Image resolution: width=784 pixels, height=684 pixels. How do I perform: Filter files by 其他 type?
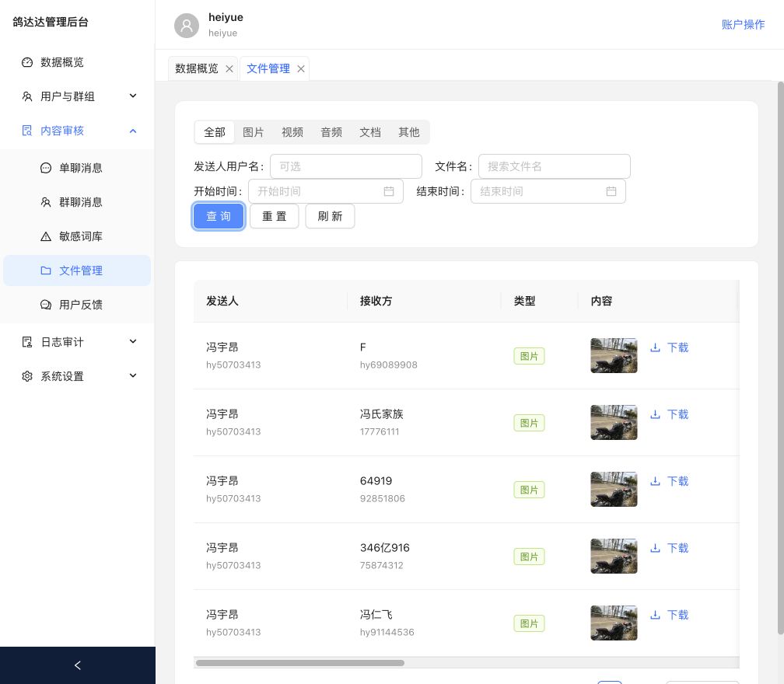click(x=408, y=132)
